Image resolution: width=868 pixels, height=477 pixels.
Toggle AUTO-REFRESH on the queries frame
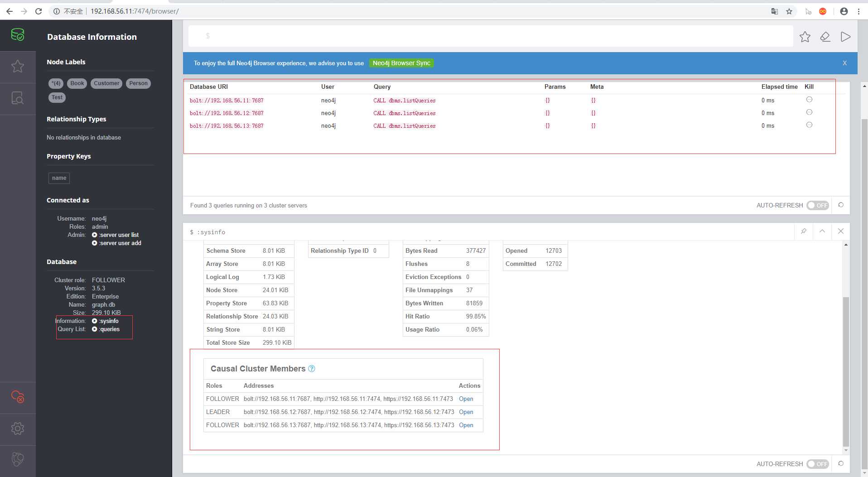click(818, 205)
